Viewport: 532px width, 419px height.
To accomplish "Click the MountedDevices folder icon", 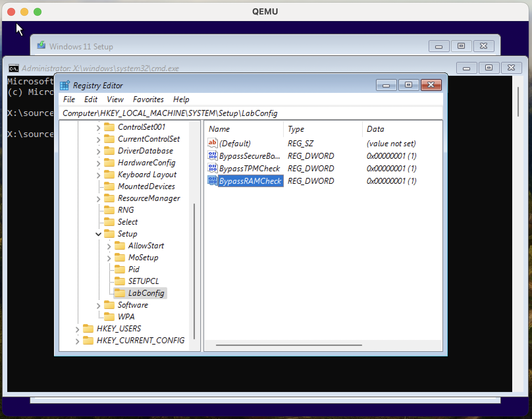I will coord(109,186).
